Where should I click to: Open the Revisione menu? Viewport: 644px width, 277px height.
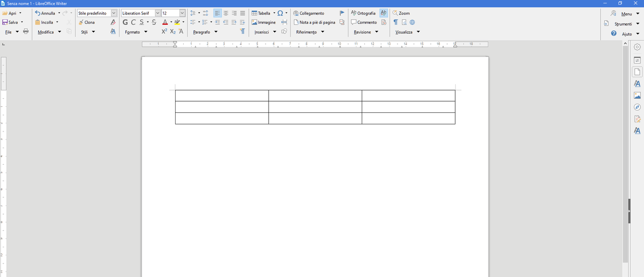[366, 32]
